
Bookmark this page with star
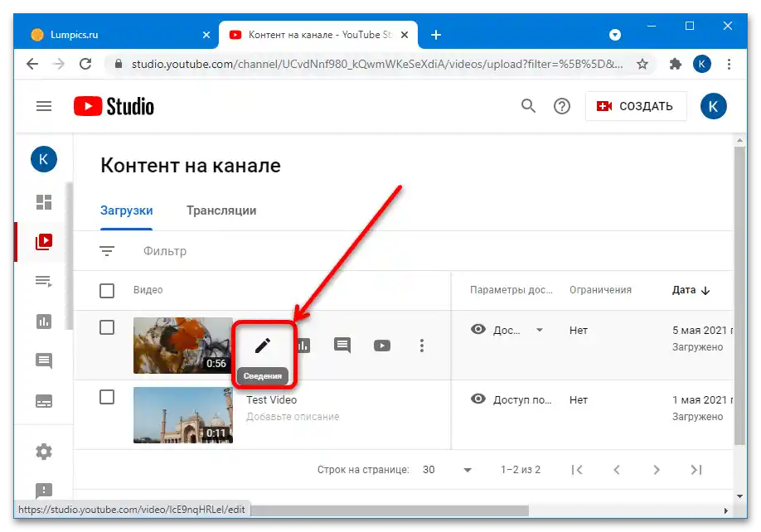pos(642,64)
